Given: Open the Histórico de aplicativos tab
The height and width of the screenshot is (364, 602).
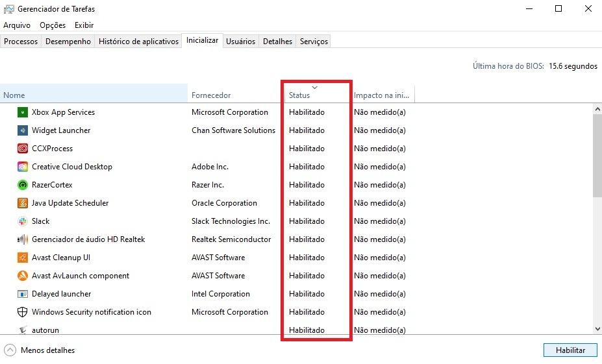Looking at the screenshot, I should pos(138,42).
